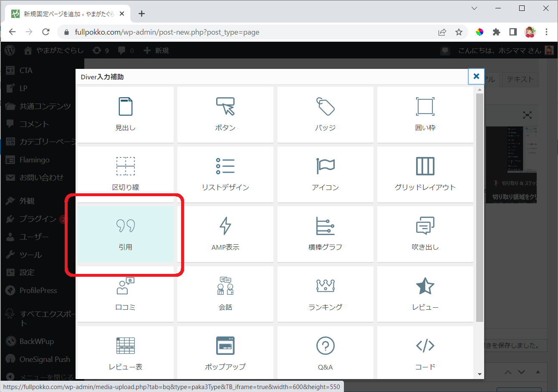Choose the AMP表示 lightning icon
The height and width of the screenshot is (392, 558).
click(x=225, y=226)
